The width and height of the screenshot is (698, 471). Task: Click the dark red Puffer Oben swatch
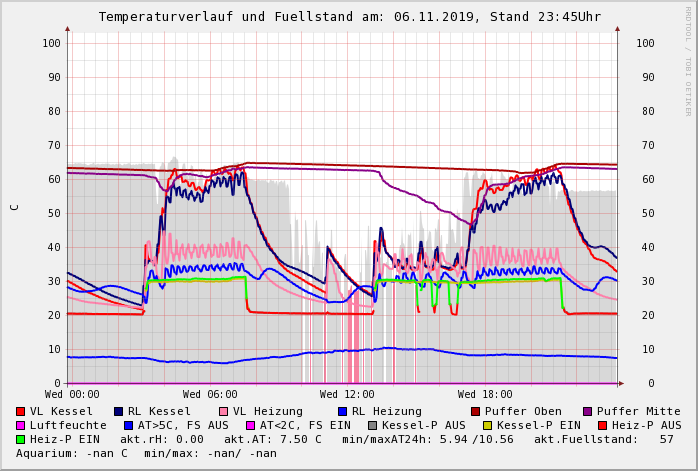point(476,411)
